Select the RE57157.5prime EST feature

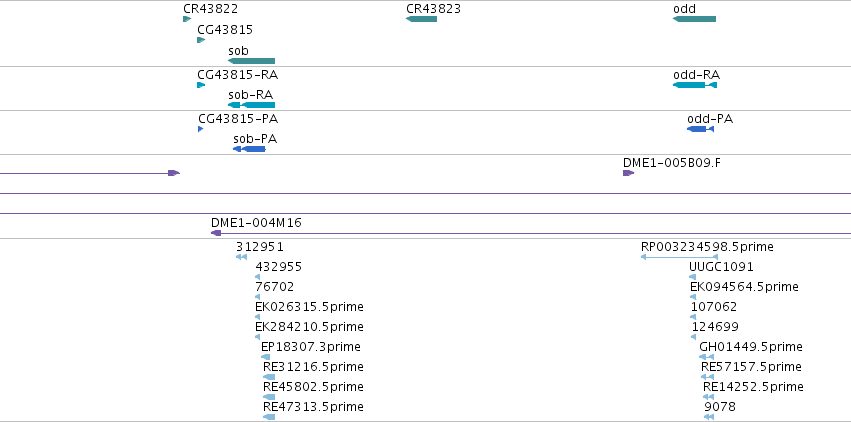(x=707, y=377)
